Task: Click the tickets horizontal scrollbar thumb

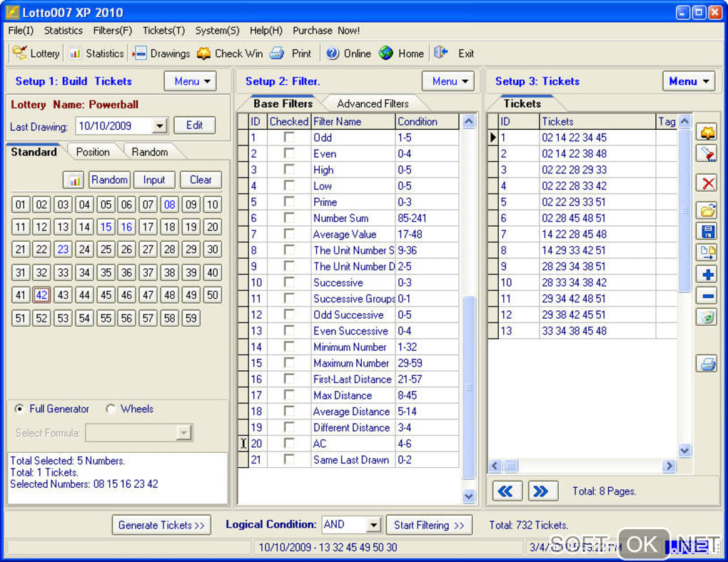Action: click(510, 466)
